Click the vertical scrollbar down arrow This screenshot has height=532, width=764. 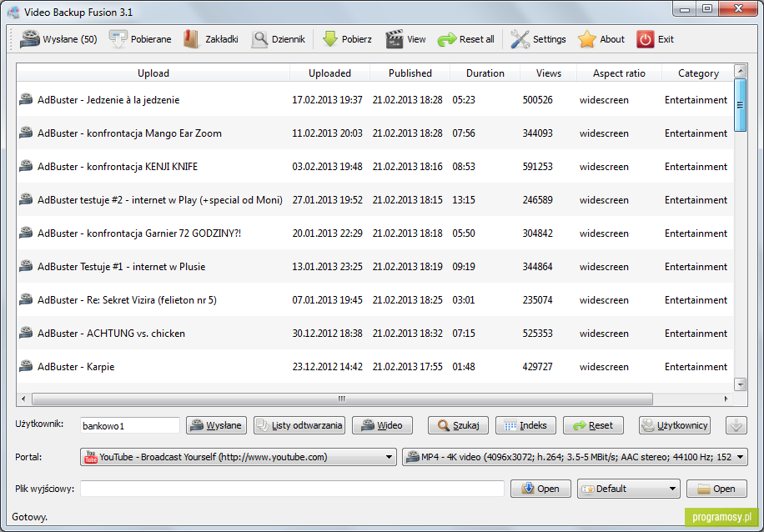pos(740,384)
